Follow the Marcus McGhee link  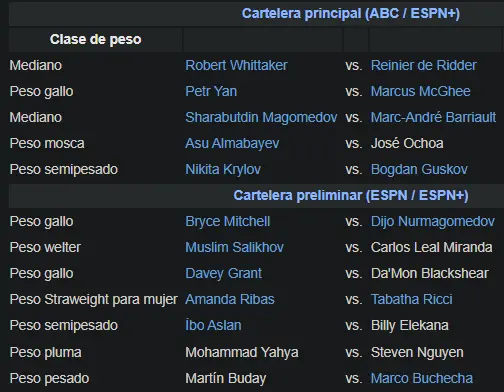(x=420, y=91)
